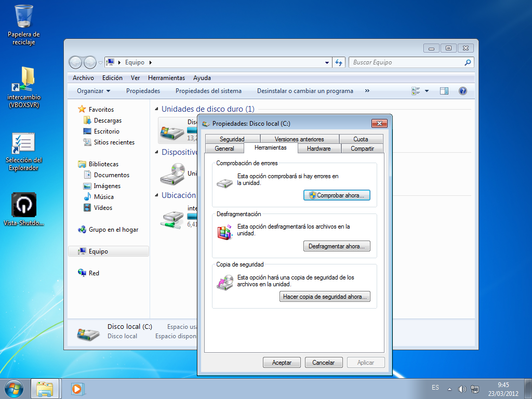532x399 pixels.
Task: Click the volume speaker tray icon
Action: pyautogui.click(x=462, y=389)
